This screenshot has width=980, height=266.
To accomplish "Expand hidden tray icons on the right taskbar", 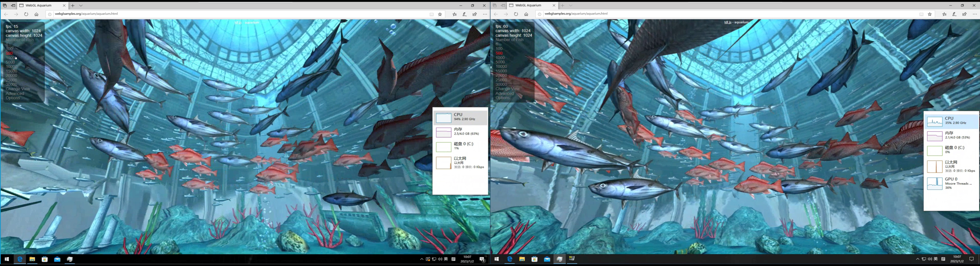I will point(917,259).
